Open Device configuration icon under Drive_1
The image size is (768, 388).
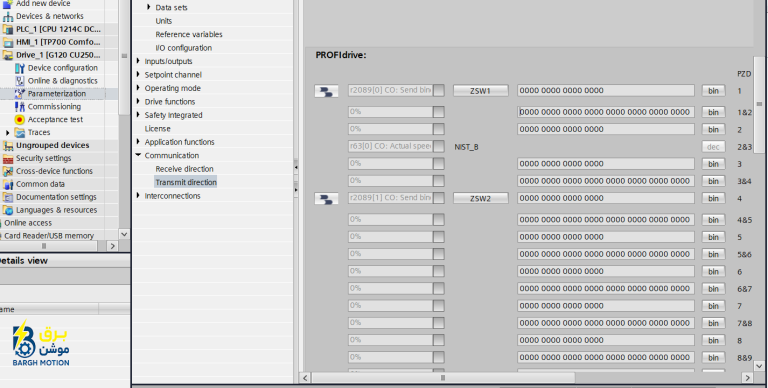pos(20,68)
